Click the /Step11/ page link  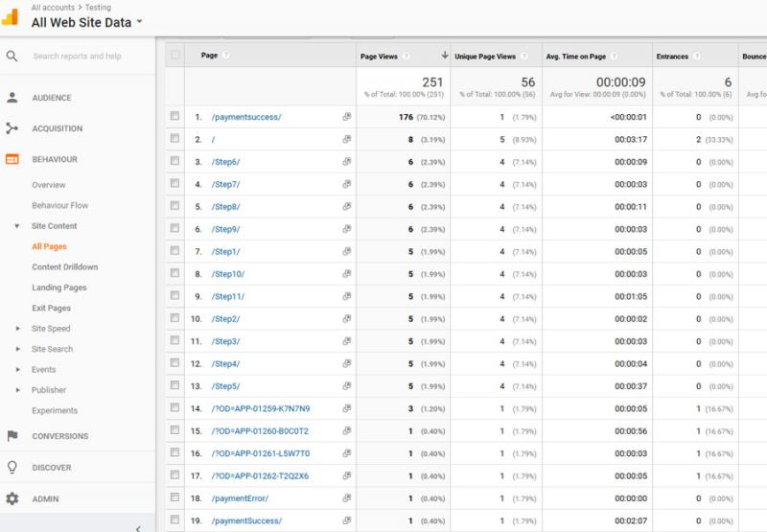click(228, 296)
